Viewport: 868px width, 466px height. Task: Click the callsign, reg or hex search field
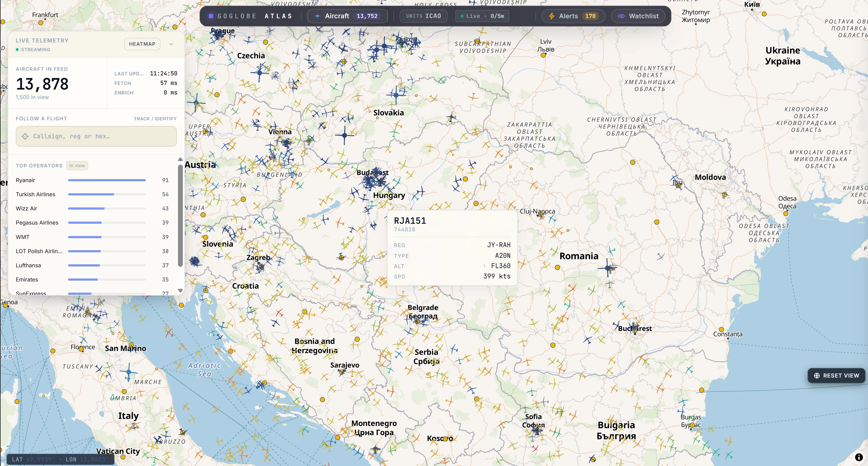pyautogui.click(x=96, y=136)
